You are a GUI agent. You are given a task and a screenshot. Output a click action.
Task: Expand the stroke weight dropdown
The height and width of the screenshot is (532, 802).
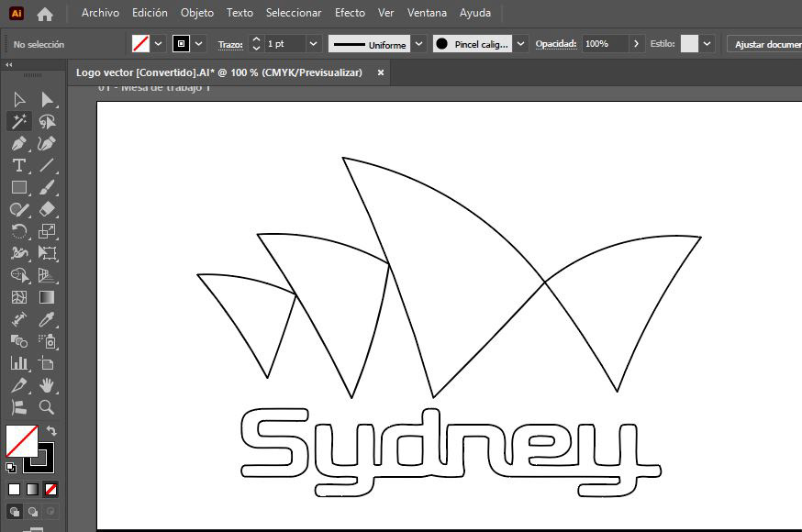tap(314, 44)
